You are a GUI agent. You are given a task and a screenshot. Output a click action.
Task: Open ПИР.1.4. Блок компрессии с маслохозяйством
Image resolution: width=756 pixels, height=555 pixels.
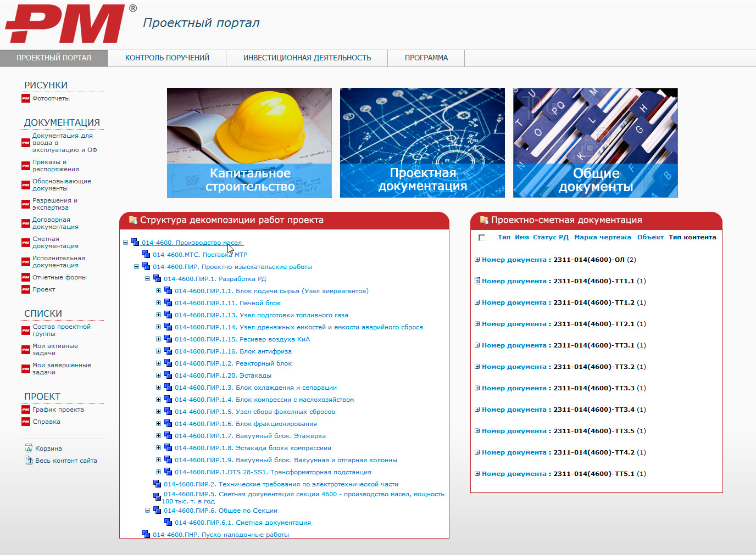point(264,400)
